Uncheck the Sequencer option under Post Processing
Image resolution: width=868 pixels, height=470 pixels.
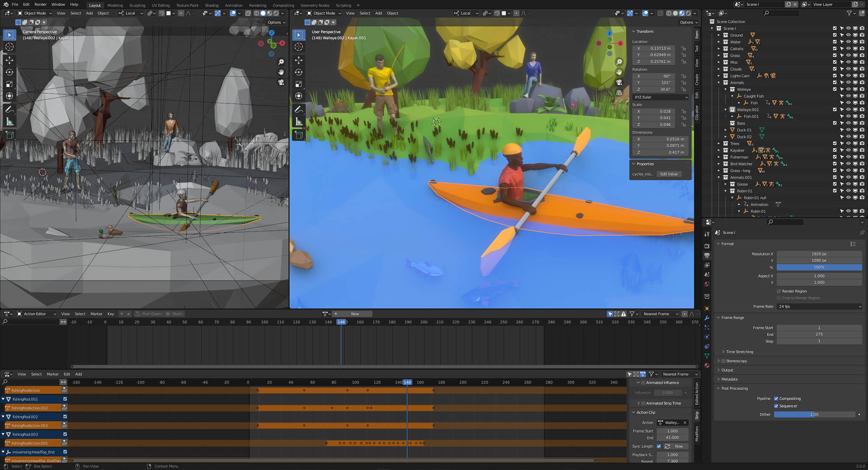click(776, 406)
